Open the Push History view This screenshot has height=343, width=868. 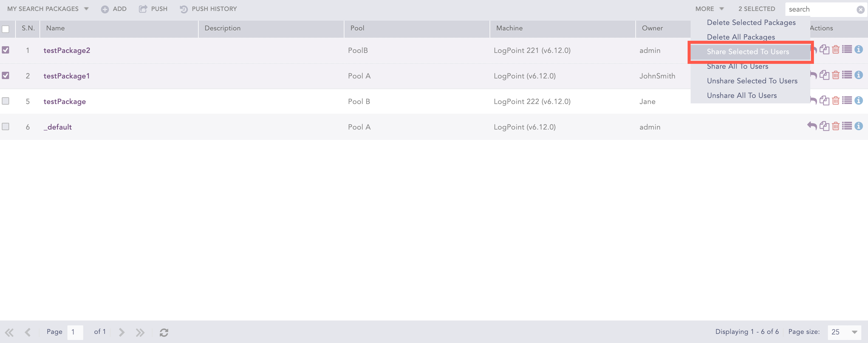(x=208, y=9)
